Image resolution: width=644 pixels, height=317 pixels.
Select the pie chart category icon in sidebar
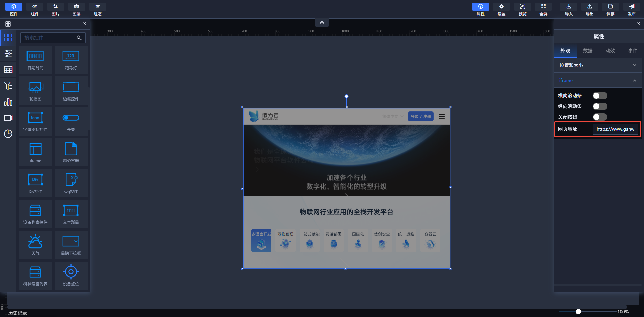(8, 134)
